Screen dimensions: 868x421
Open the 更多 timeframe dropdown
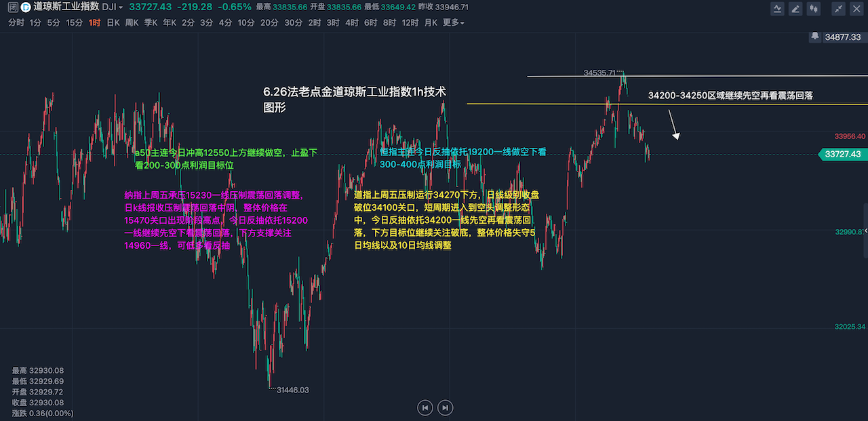coord(454,22)
